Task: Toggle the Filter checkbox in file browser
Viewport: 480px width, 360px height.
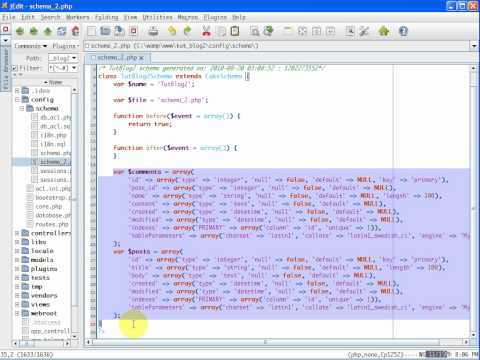Action: 15,68
